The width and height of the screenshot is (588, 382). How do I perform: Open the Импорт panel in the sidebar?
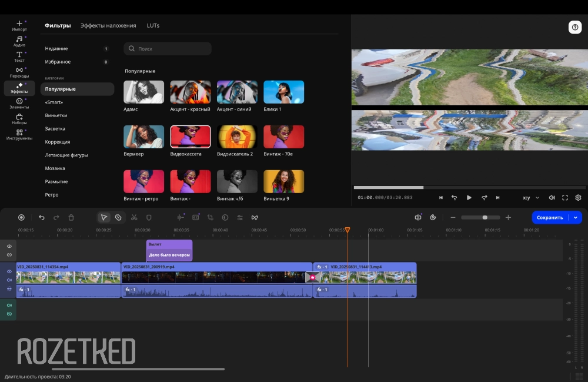(x=19, y=25)
